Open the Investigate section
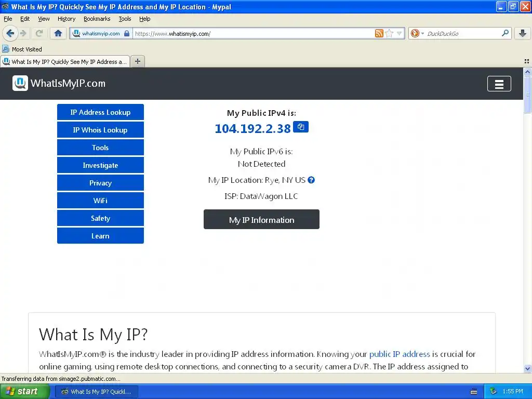Image resolution: width=532 pixels, height=399 pixels. click(x=100, y=165)
